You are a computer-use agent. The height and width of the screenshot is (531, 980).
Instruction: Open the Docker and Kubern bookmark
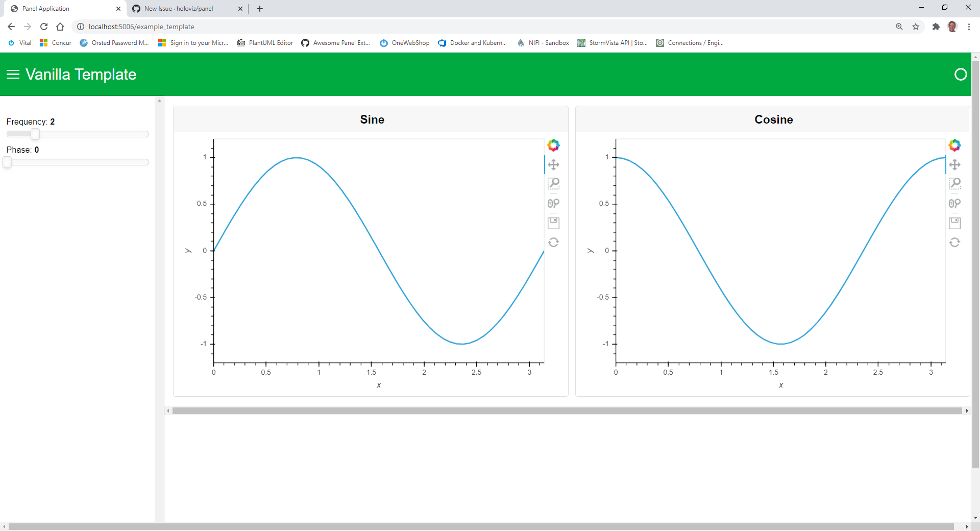pyautogui.click(x=473, y=43)
